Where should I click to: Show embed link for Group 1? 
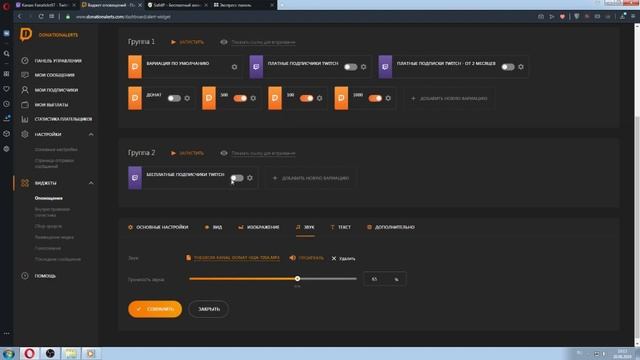click(x=258, y=42)
